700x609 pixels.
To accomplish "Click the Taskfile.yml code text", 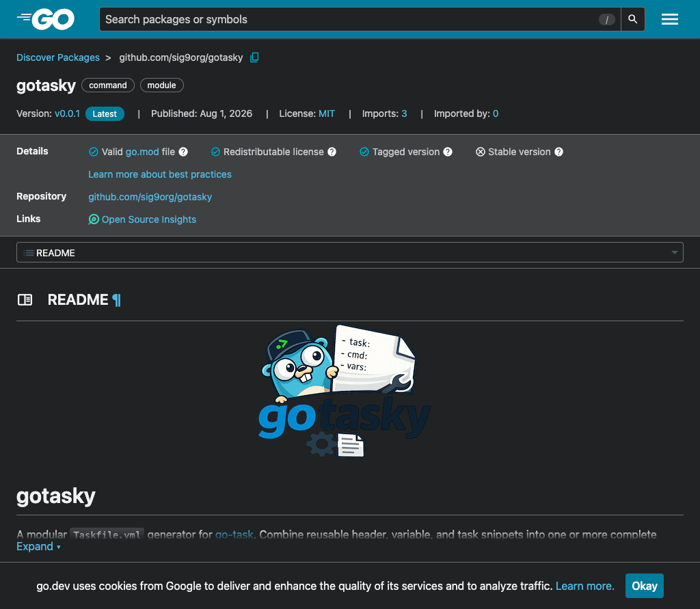I will (x=107, y=534).
